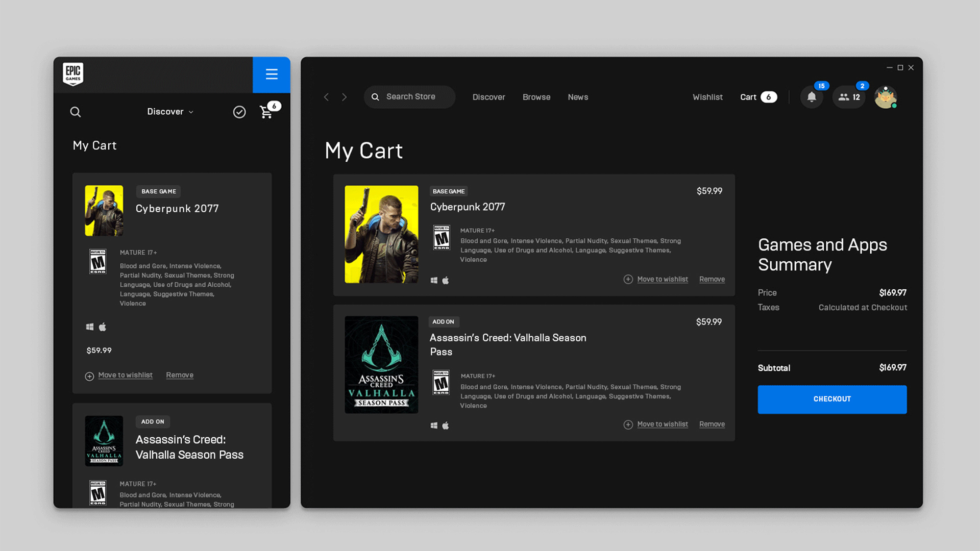Image resolution: width=980 pixels, height=551 pixels.
Task: Click back navigation arrow in store
Action: (x=327, y=97)
